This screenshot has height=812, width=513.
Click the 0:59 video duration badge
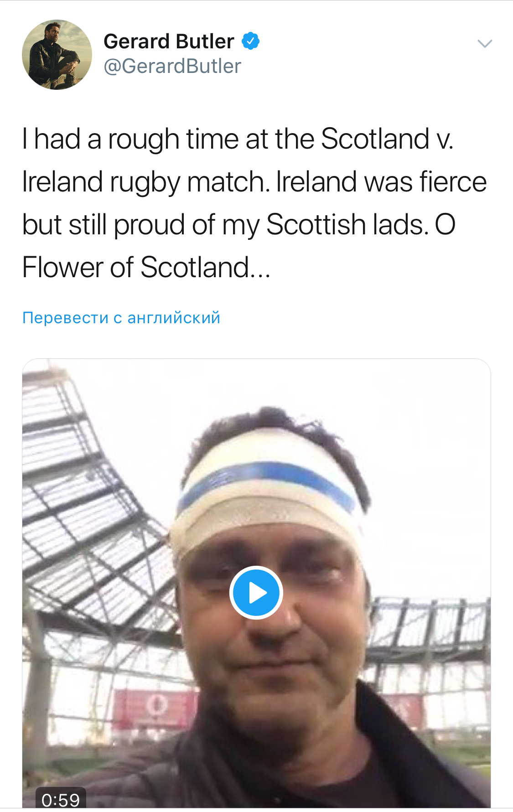click(x=60, y=800)
